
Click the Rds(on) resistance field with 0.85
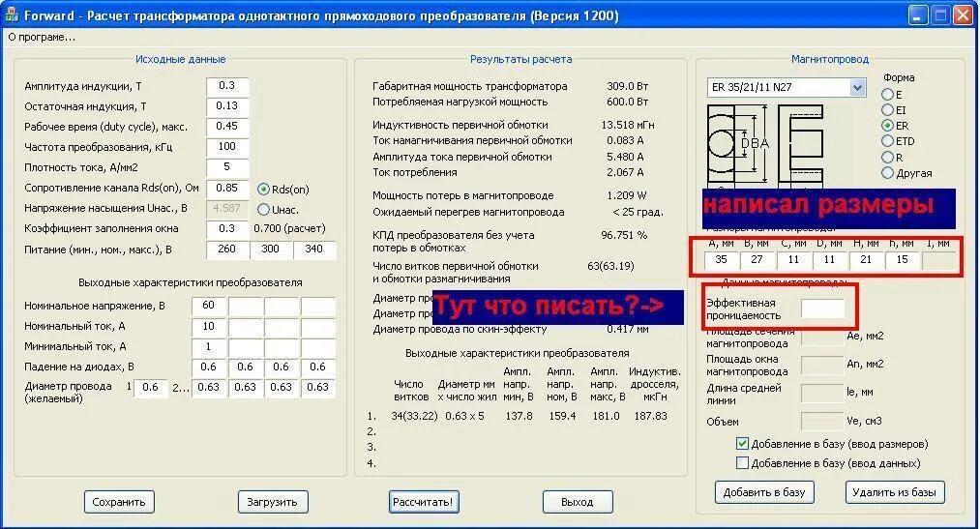pyautogui.click(x=227, y=188)
